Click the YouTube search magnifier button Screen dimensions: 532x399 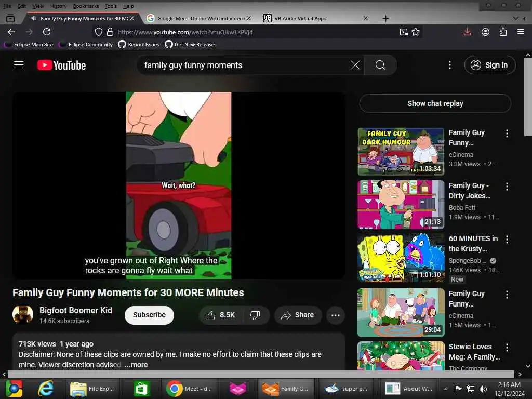(380, 65)
